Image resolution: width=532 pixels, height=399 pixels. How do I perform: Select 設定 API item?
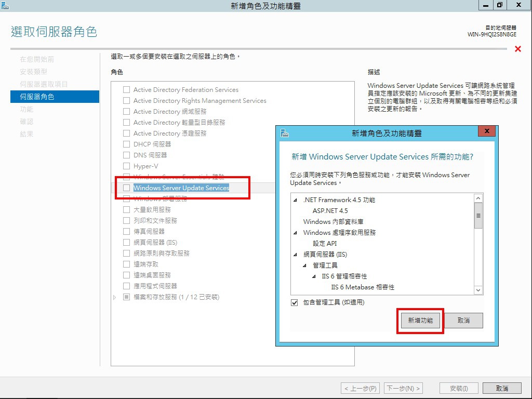tap(325, 243)
